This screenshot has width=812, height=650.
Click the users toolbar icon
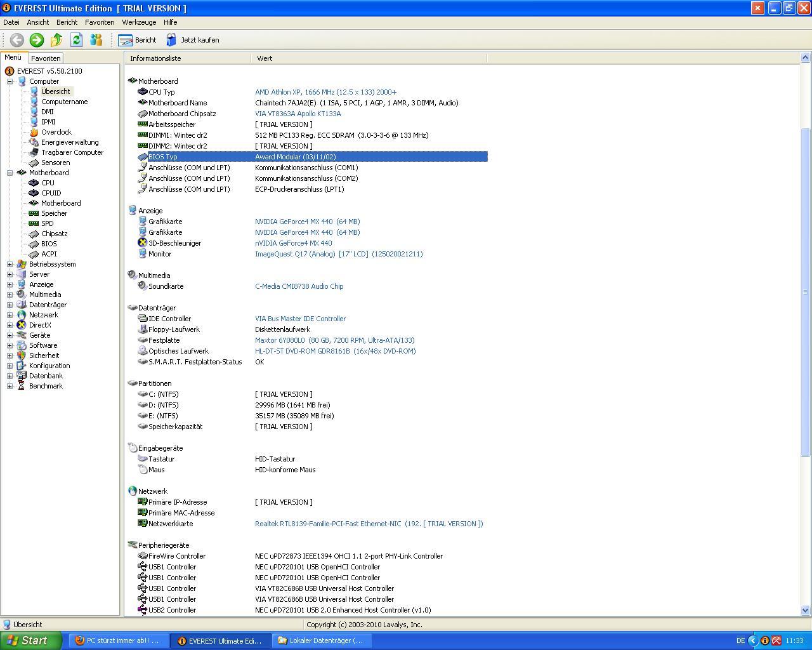pos(96,40)
